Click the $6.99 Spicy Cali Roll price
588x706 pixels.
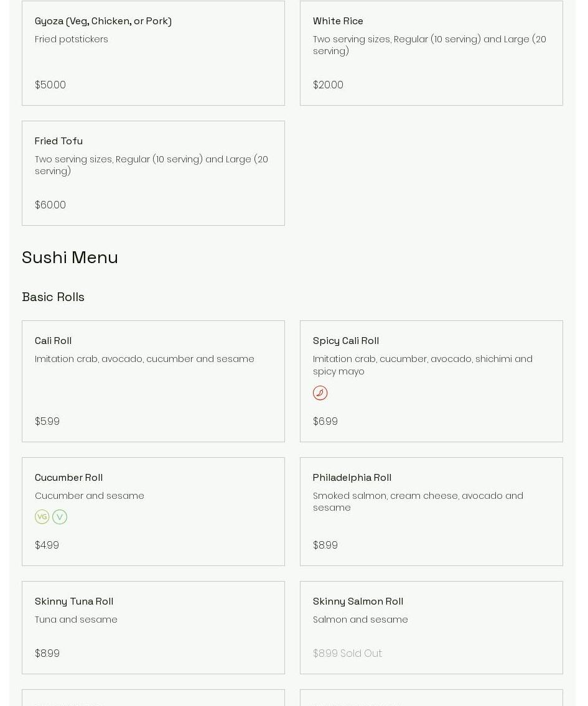325,422
